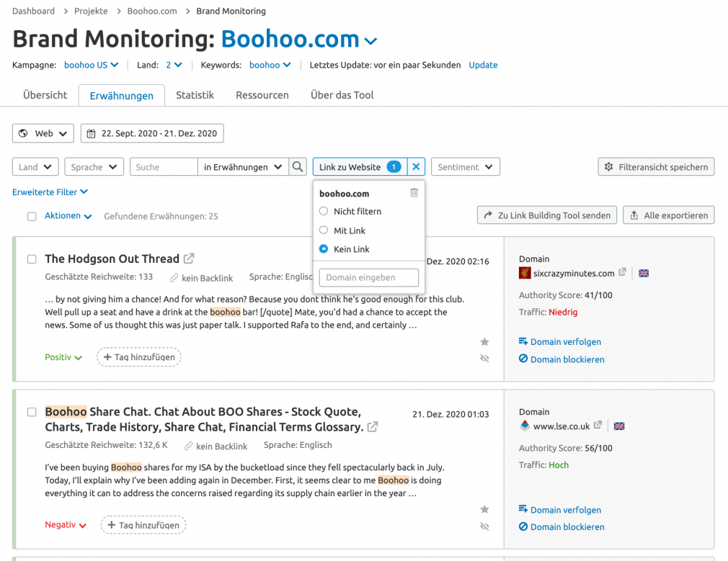This screenshot has width=728, height=561.
Task: Switch to the Erwähnungen tab
Action: point(122,96)
